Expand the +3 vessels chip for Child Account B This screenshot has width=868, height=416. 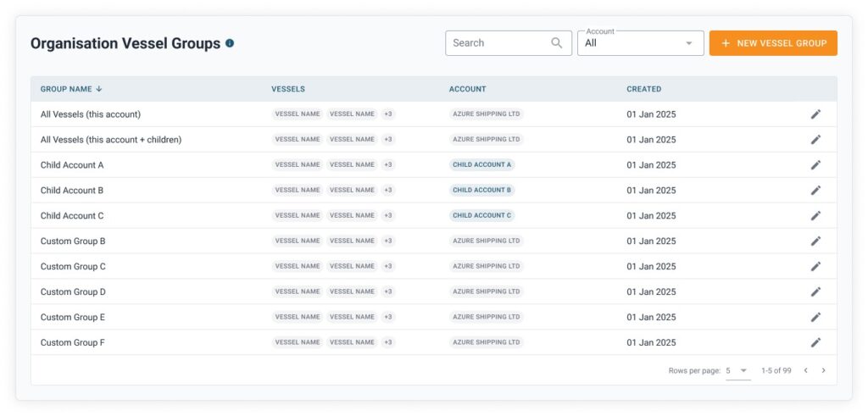[x=388, y=191]
